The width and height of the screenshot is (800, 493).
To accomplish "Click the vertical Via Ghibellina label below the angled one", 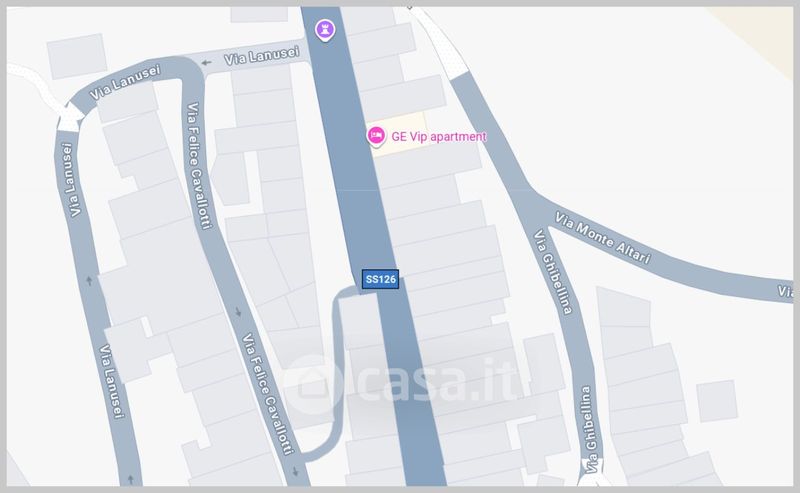I will (x=588, y=430).
